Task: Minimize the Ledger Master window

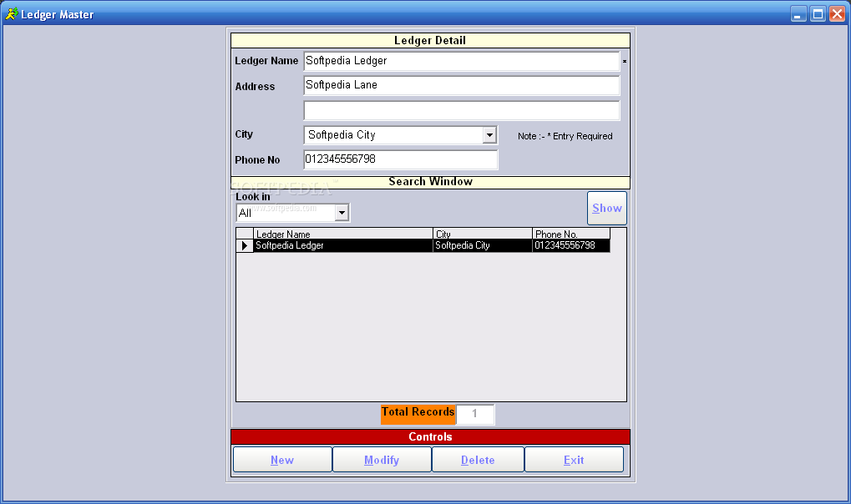Action: [798, 14]
